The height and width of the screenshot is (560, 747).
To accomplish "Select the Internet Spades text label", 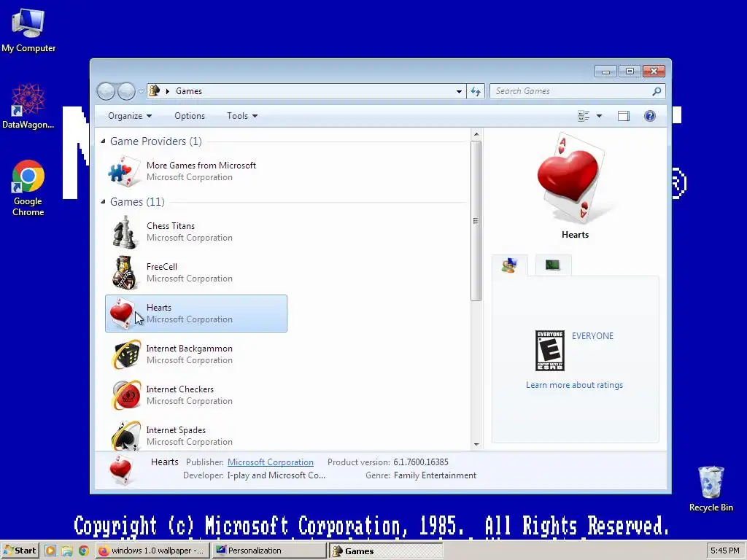I will click(x=176, y=430).
